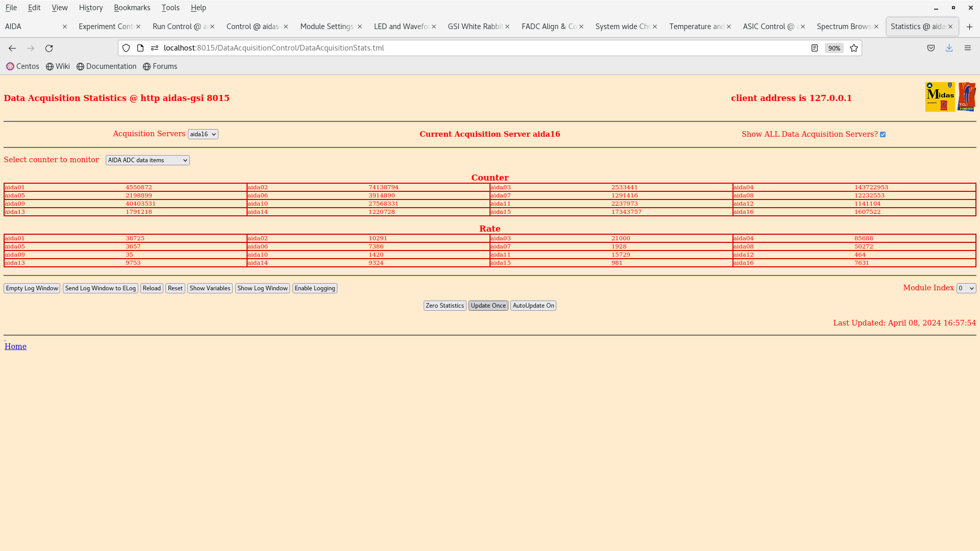Click the Home link at page bottom
980x551 pixels.
click(x=15, y=346)
